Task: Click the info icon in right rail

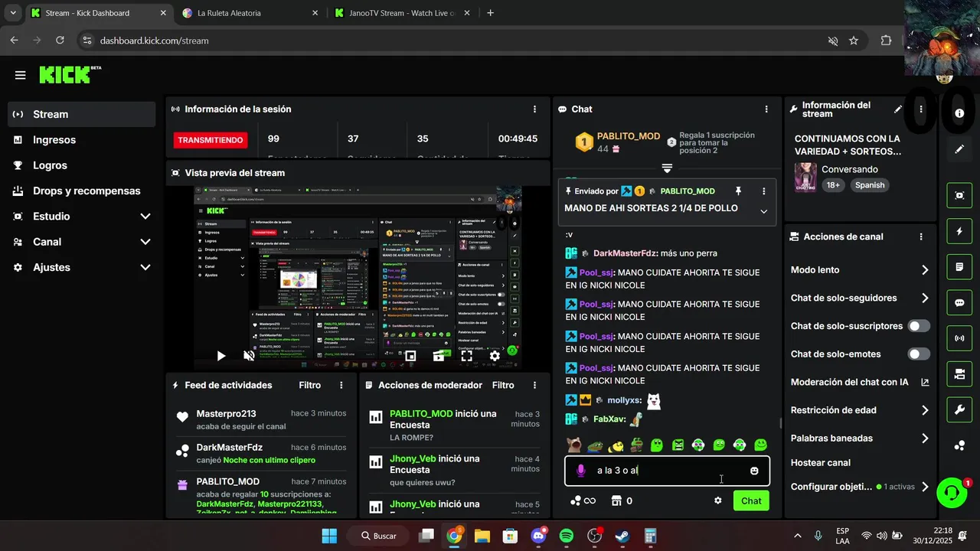Action: coord(959,113)
